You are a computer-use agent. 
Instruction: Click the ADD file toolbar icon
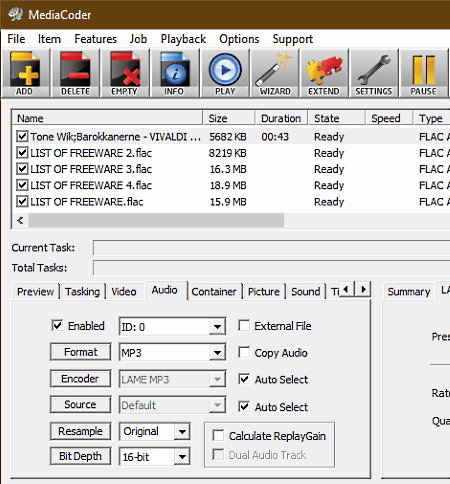point(26,73)
